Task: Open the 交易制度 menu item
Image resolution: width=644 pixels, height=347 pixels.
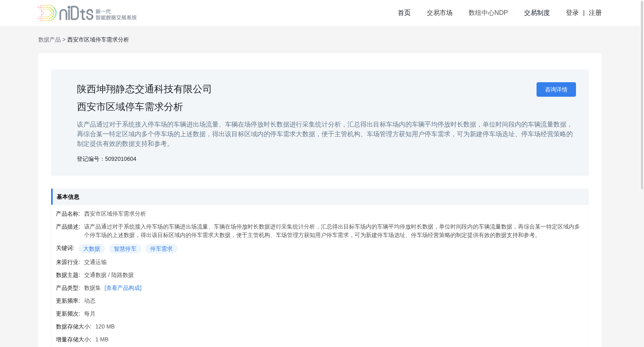Action: tap(537, 13)
